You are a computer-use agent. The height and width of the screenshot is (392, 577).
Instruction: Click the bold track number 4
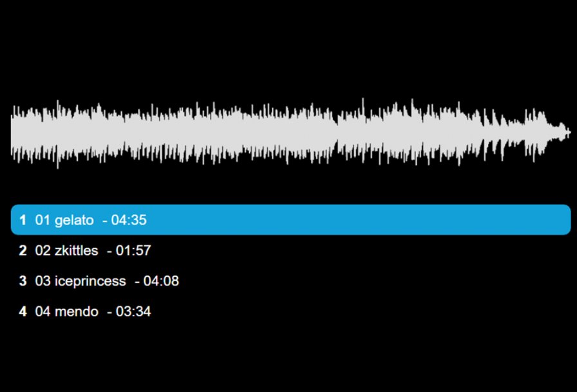click(23, 312)
